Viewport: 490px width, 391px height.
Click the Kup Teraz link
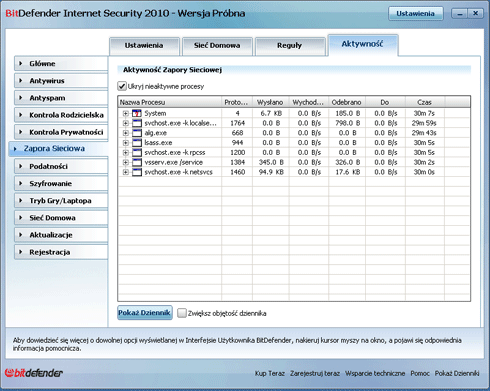tap(270, 373)
